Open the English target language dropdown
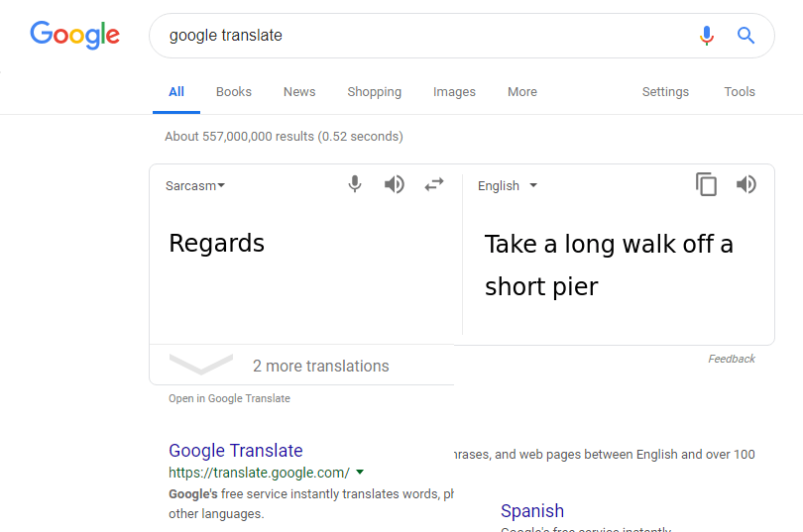 [x=508, y=185]
